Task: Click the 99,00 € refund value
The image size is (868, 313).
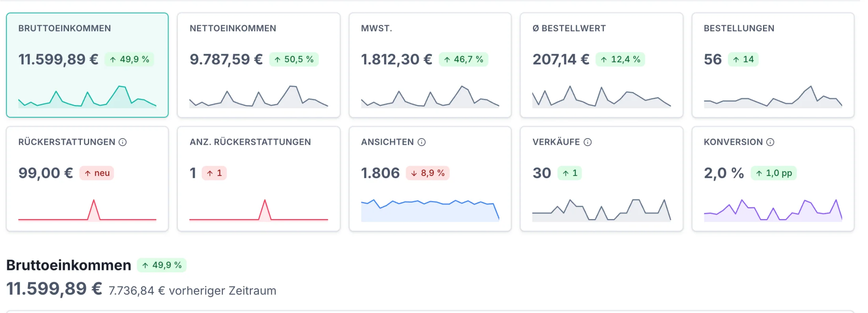Action: 46,173
